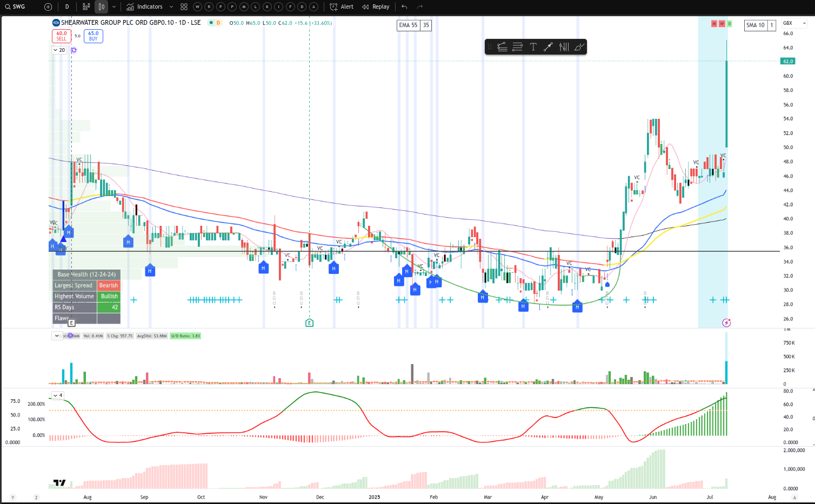Viewport: 815px width, 504px height.
Task: Collapse the indicator legend showing 20
Action: [59, 50]
